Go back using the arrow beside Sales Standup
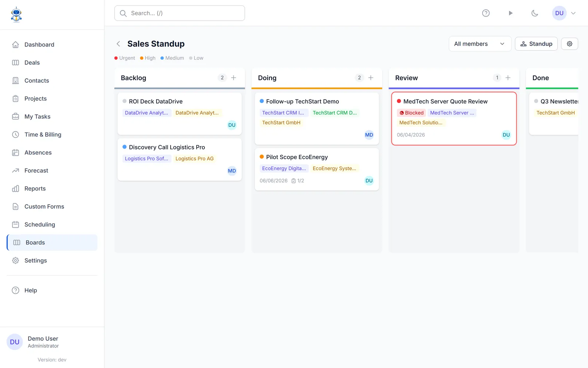This screenshot has height=368, width=588. point(118,44)
